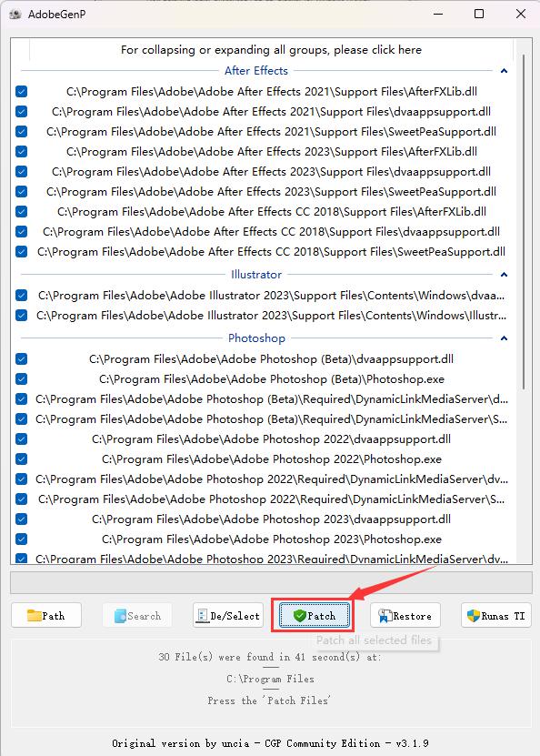Image resolution: width=540 pixels, height=756 pixels.
Task: Uncheck After Effects 2023 SweetPeaSupport.dll checkbox
Action: coord(21,191)
